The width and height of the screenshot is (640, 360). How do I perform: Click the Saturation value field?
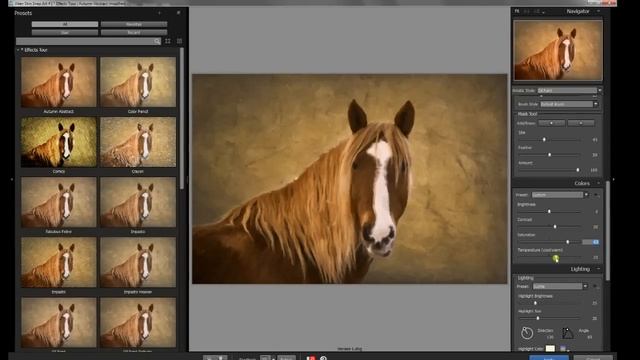point(591,242)
